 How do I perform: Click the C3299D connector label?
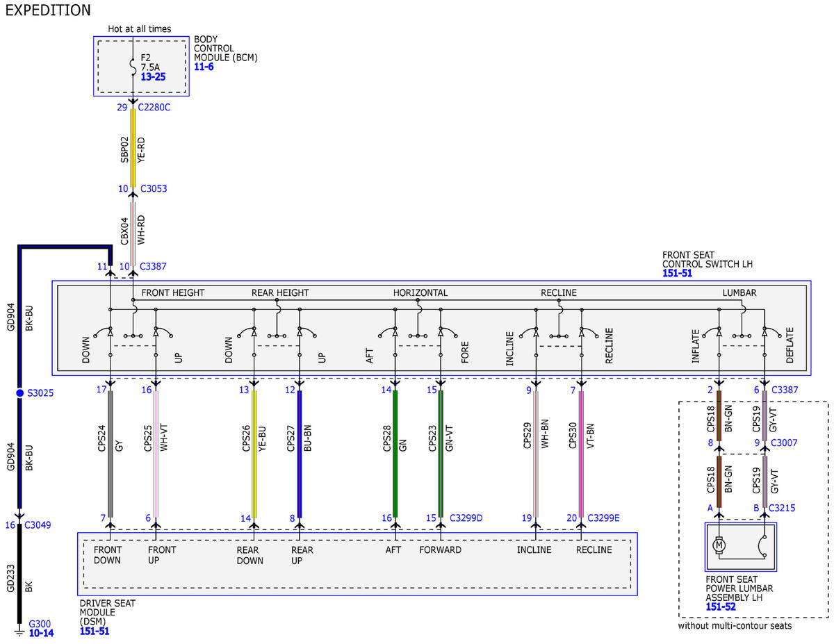pyautogui.click(x=466, y=518)
